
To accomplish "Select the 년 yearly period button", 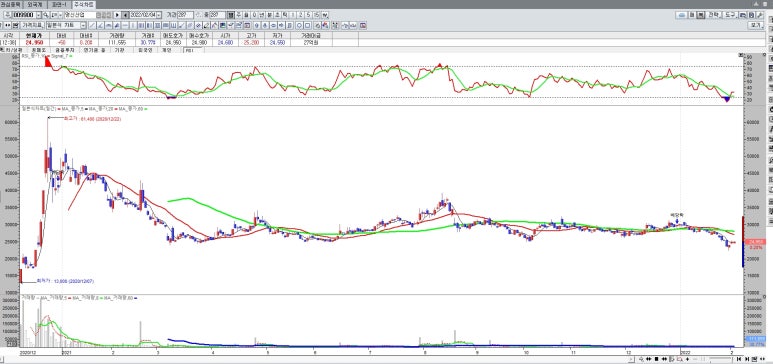I will 262,15.
